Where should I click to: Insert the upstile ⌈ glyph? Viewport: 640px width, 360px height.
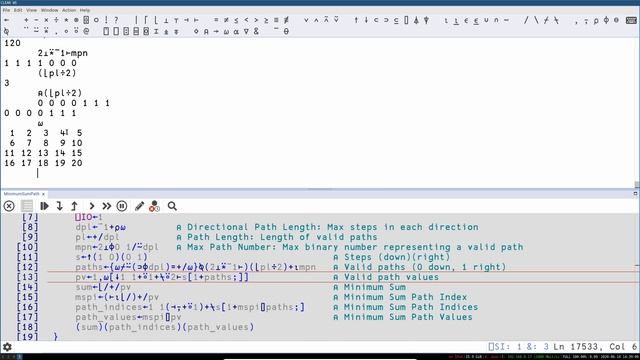point(146,20)
